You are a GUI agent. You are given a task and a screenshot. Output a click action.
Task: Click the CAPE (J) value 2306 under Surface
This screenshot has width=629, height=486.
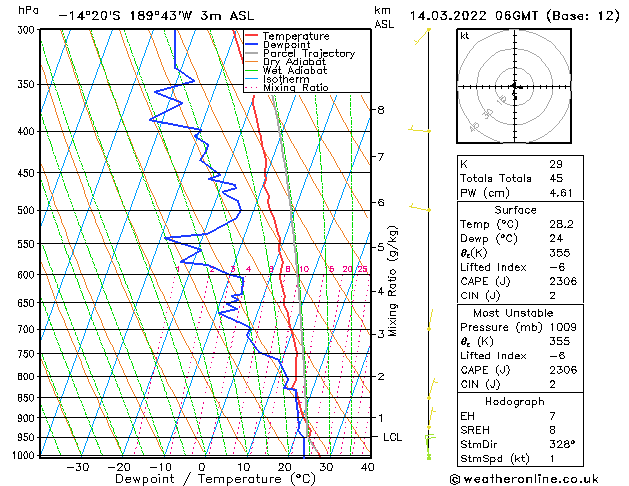point(562,281)
